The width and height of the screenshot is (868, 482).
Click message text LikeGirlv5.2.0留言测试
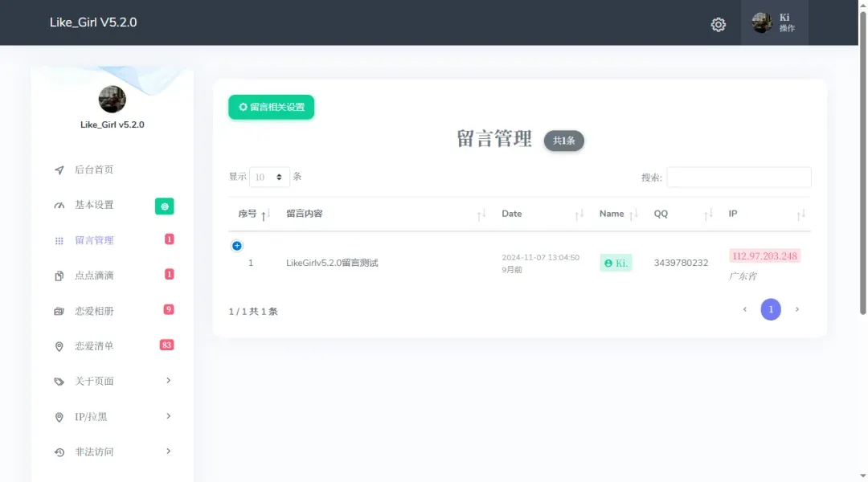pyautogui.click(x=332, y=263)
